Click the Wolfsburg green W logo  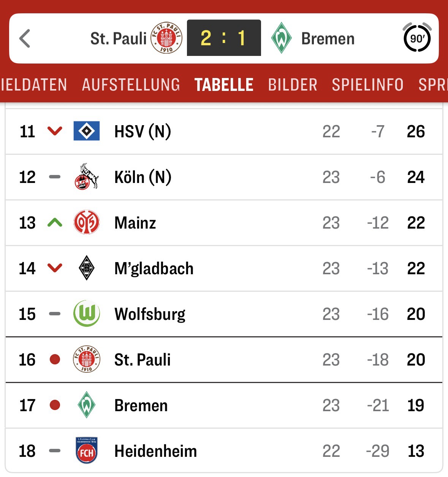(87, 314)
